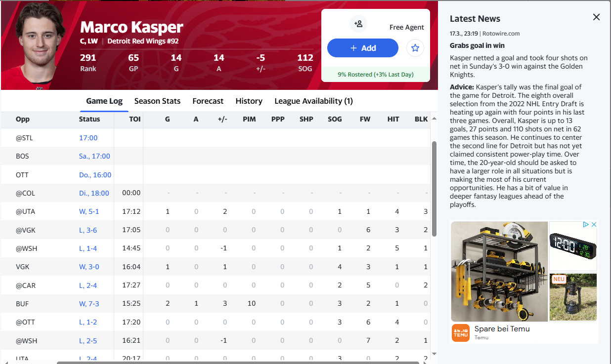The image size is (611, 364).
Task: Click the Temu logo icon
Action: (x=461, y=333)
